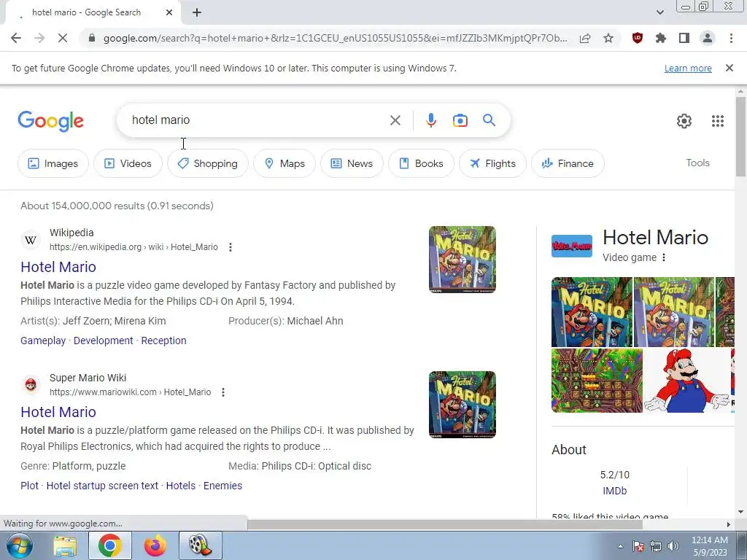747x560 pixels.
Task: Switch to Books results
Action: [421, 163]
